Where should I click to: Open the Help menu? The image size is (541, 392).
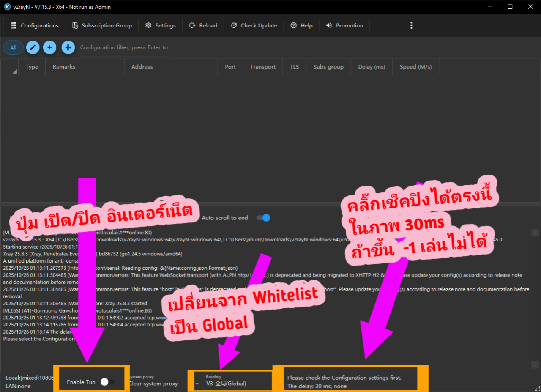point(301,25)
